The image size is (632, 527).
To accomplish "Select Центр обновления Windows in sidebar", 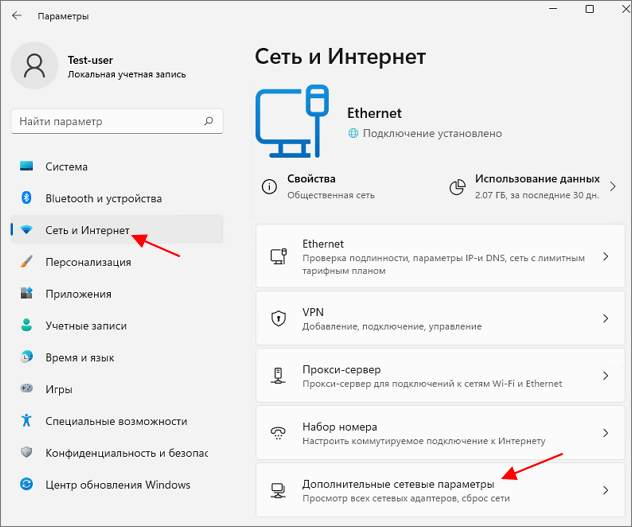I will pyautogui.click(x=117, y=485).
